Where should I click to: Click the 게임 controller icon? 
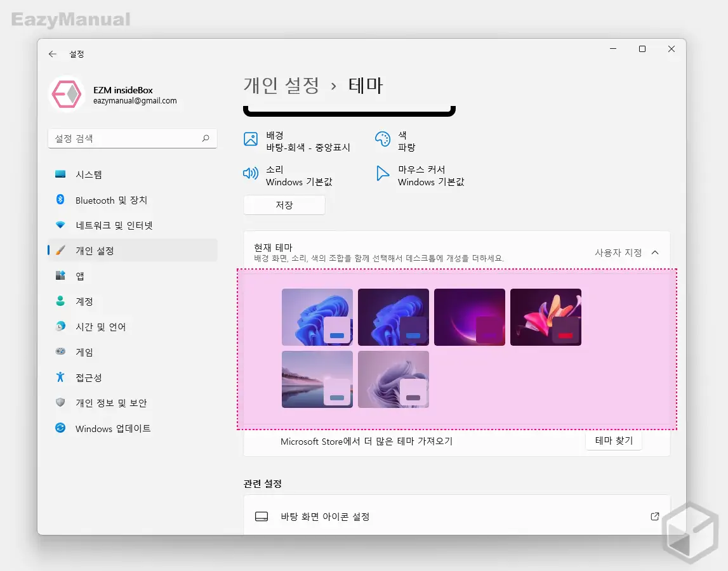pos(60,351)
